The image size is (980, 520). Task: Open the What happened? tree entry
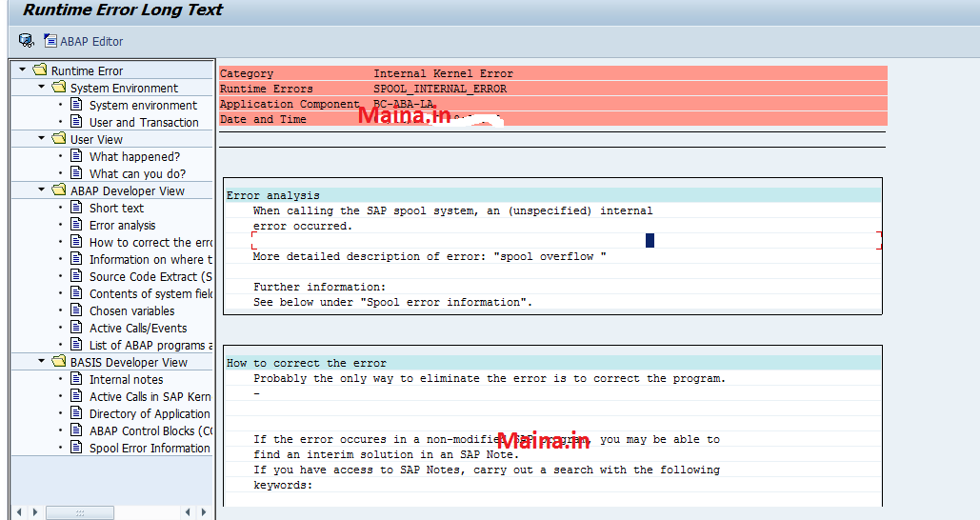tap(134, 156)
